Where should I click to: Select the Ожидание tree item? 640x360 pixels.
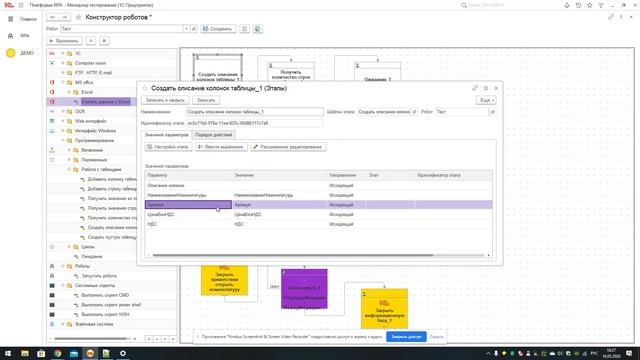(x=91, y=257)
